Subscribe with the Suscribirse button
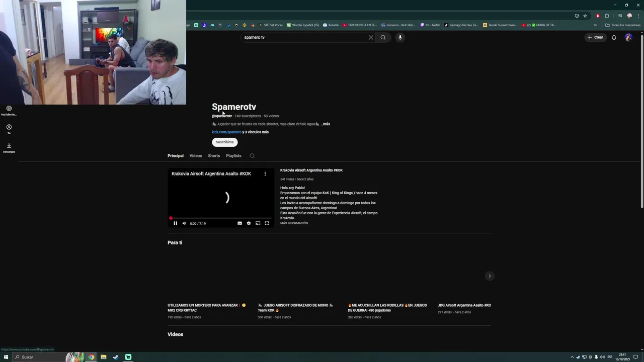Viewport: 644px width, 362px height. point(224,142)
